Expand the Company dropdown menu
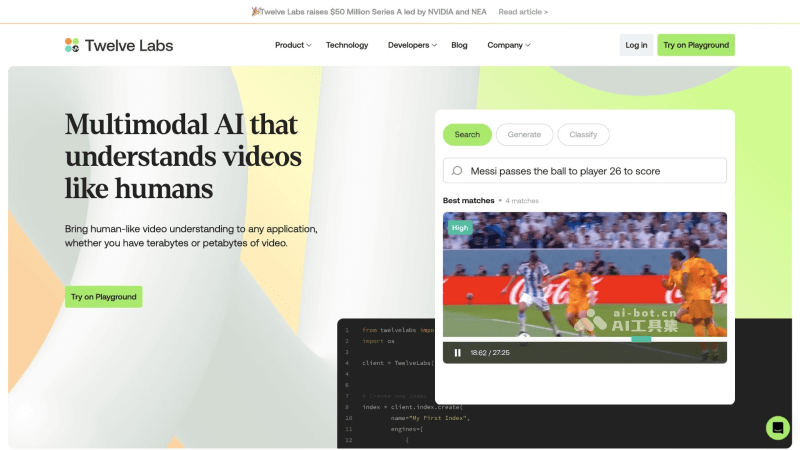This screenshot has height=450, width=800. click(x=509, y=45)
